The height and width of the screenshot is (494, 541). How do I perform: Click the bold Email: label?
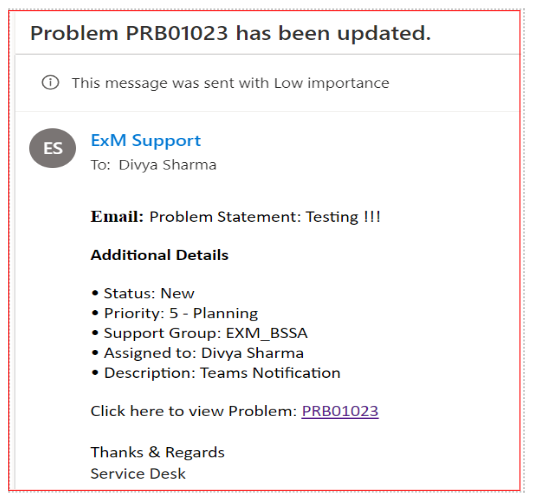click(x=117, y=217)
